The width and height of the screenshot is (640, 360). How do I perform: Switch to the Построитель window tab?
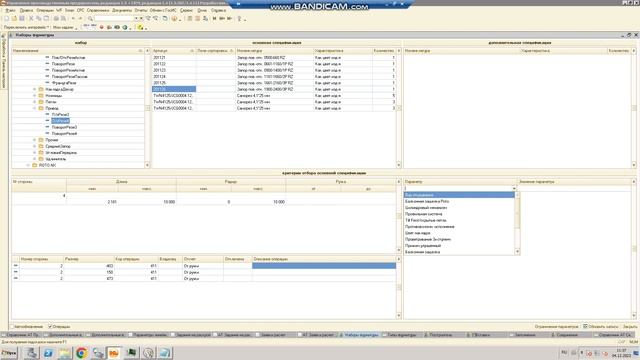[441, 335]
